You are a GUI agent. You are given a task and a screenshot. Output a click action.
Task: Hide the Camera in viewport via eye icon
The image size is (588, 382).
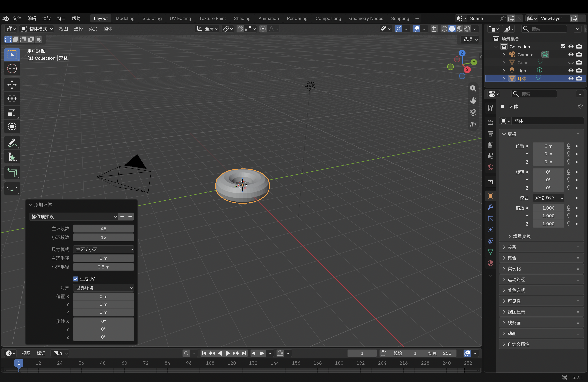coord(571,55)
